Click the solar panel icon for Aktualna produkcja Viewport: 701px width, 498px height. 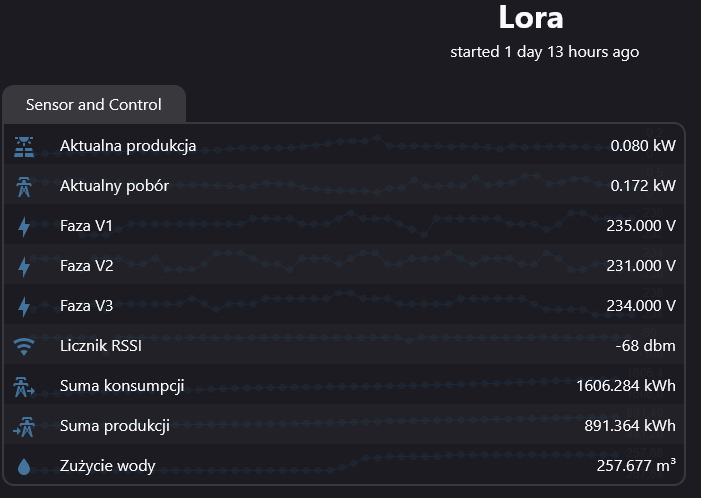tap(24, 147)
